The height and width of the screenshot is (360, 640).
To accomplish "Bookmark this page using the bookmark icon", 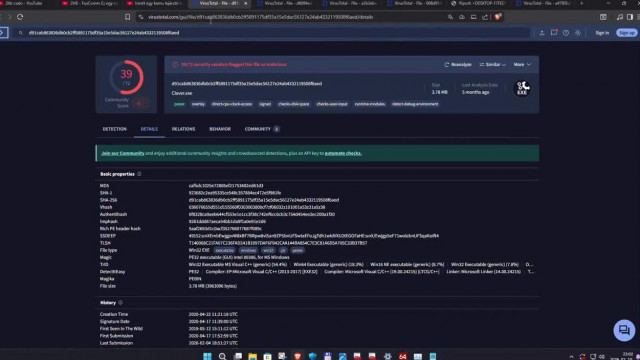I will click(x=127, y=17).
